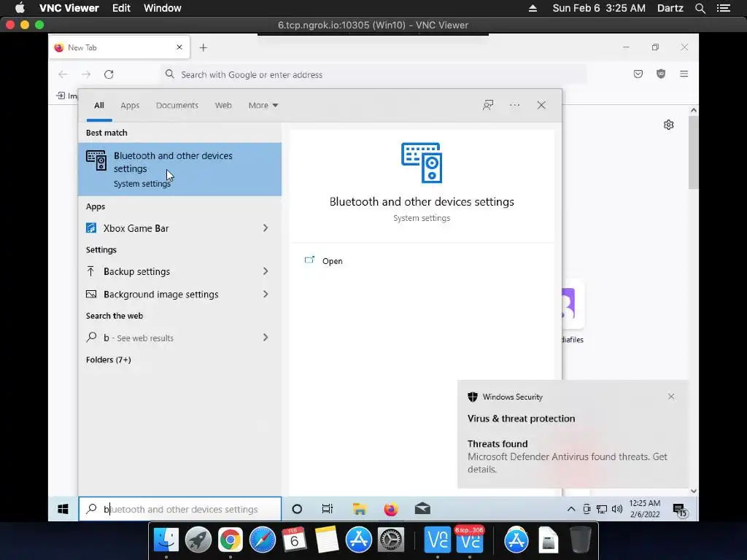Click the Firefox Pocket icon
The height and width of the screenshot is (560, 747).
pyautogui.click(x=638, y=74)
